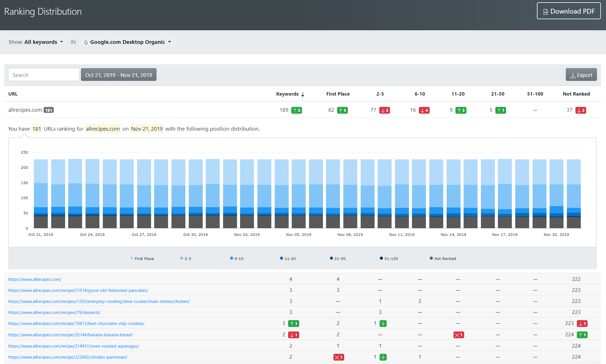Toggle the 21-50 series in chart legend

point(338,259)
